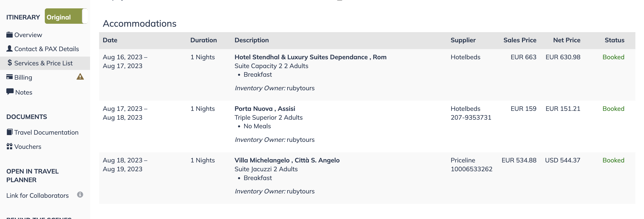Open Link for Collaborators
Screen dimensions: 644x219
click(38, 195)
